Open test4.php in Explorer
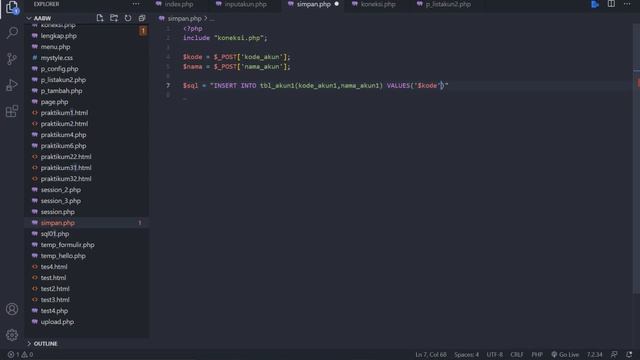Screen dimensions: 640x360 click(x=54, y=311)
